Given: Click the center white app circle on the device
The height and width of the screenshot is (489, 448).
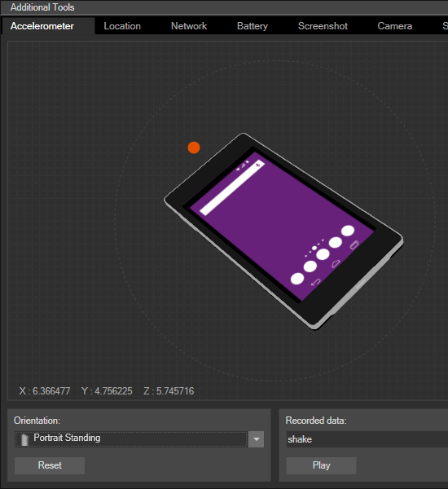Looking at the screenshot, I should click(323, 254).
